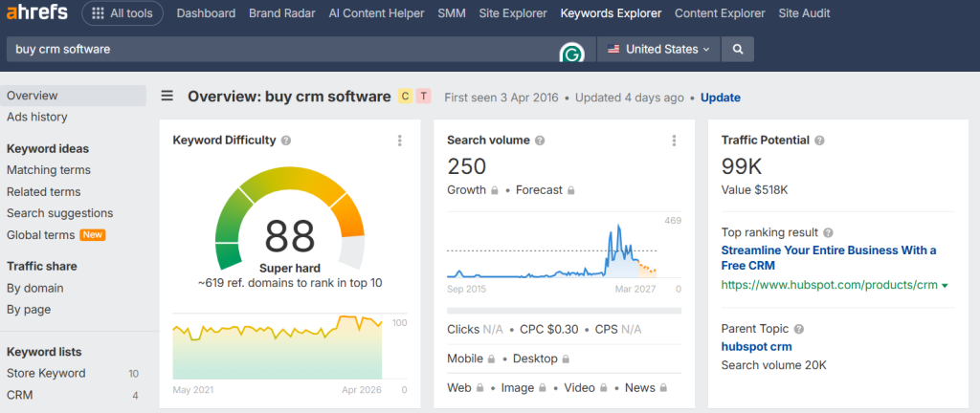Click Parent Topic help icon
This screenshot has width=980, height=413.
point(799,329)
